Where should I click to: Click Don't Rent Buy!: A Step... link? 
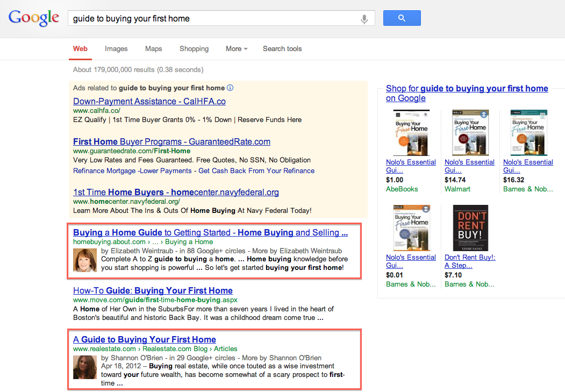470,261
